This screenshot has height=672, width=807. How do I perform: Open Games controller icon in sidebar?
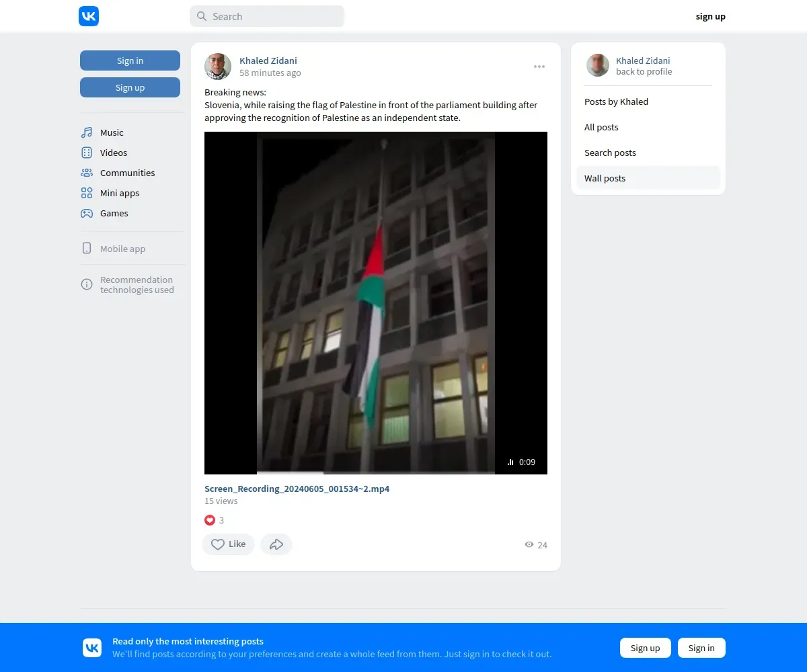point(87,213)
